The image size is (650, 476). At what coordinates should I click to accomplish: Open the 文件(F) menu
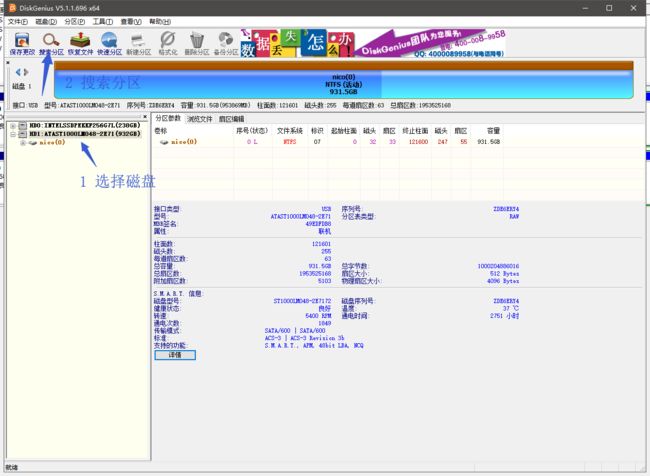click(x=18, y=22)
